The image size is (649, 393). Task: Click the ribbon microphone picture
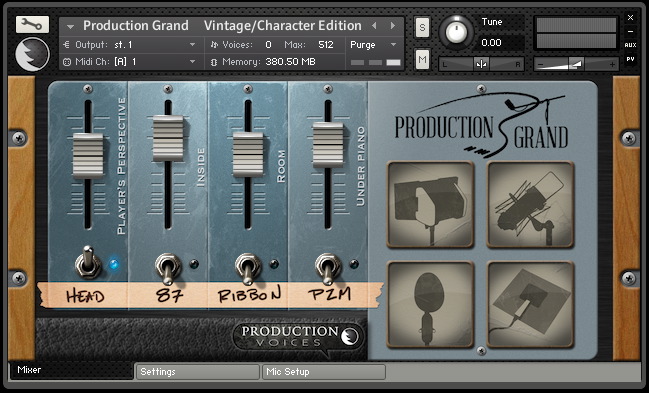(430, 304)
